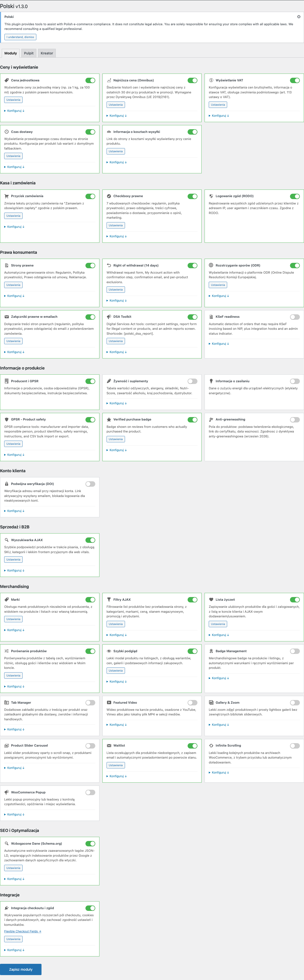Open the Kreator tab

tap(47, 53)
